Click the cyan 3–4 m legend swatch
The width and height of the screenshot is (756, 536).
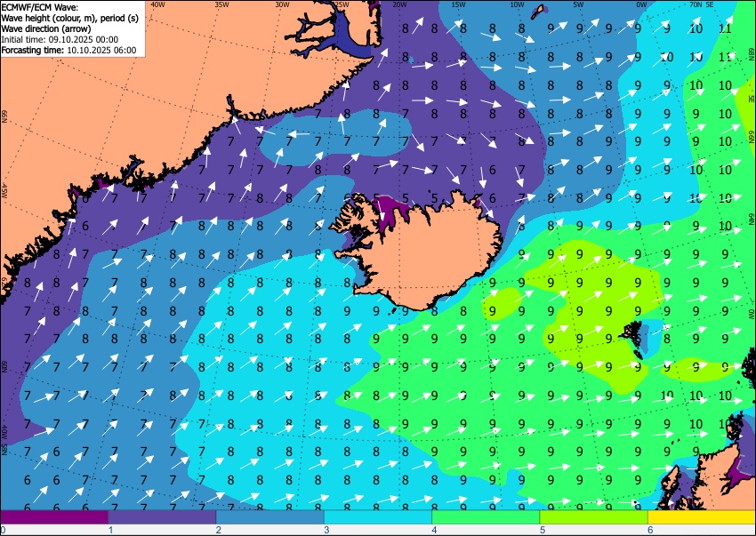[378, 517]
